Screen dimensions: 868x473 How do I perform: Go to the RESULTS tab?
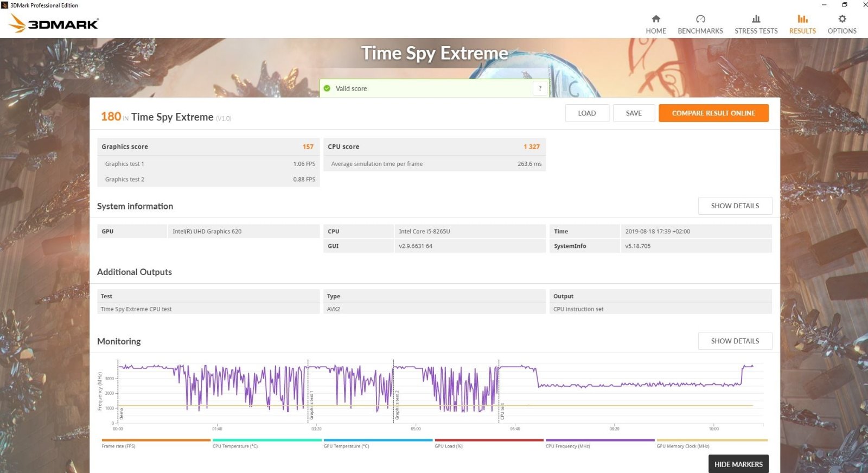(x=802, y=24)
